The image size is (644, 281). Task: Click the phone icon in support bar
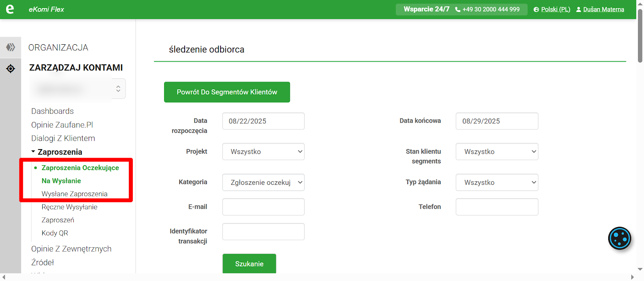click(458, 10)
